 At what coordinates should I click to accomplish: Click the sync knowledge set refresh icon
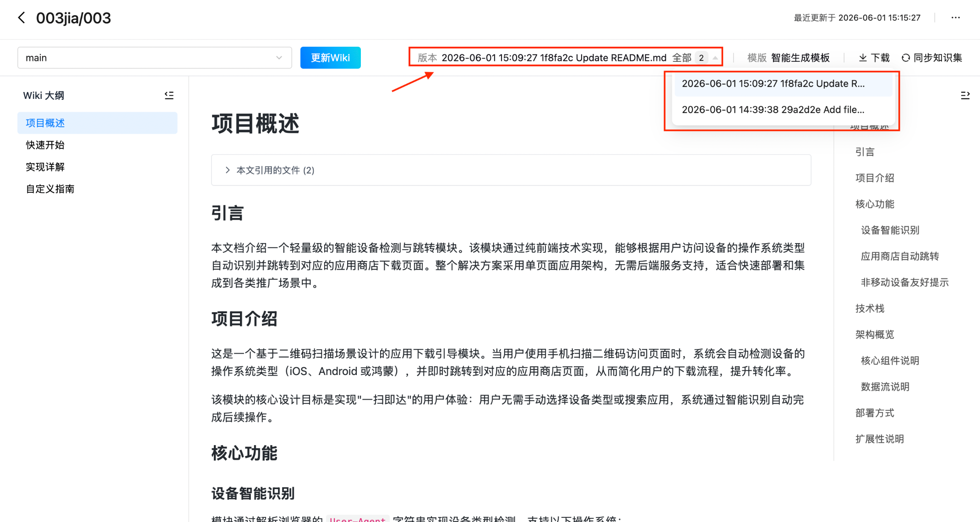click(x=905, y=58)
